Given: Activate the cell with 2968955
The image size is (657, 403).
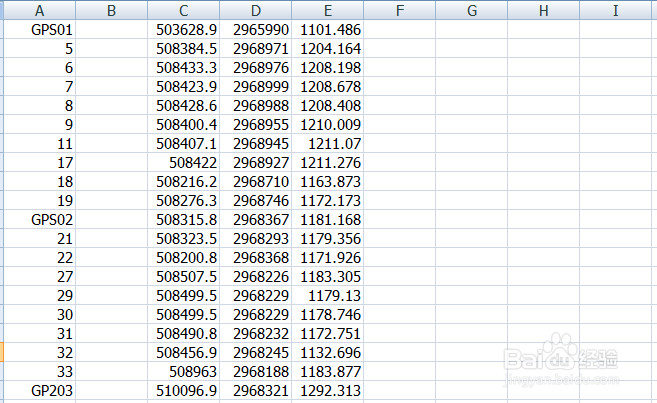Looking at the screenshot, I should [x=256, y=124].
